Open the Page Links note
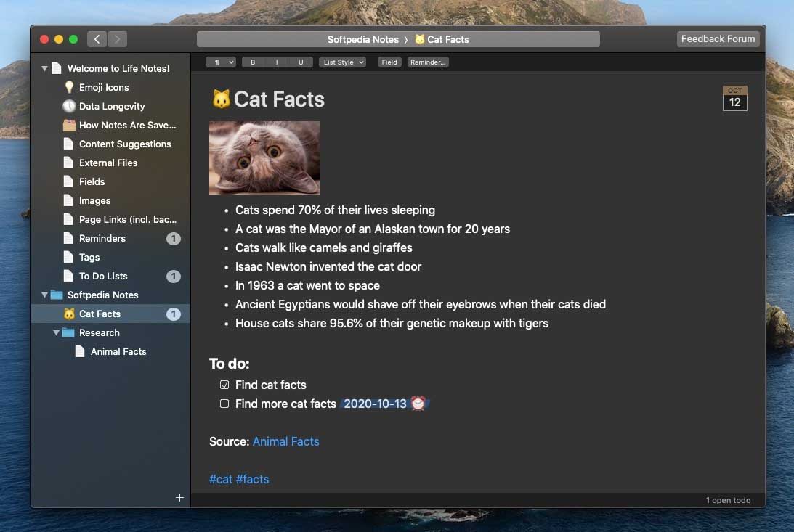 pos(110,219)
